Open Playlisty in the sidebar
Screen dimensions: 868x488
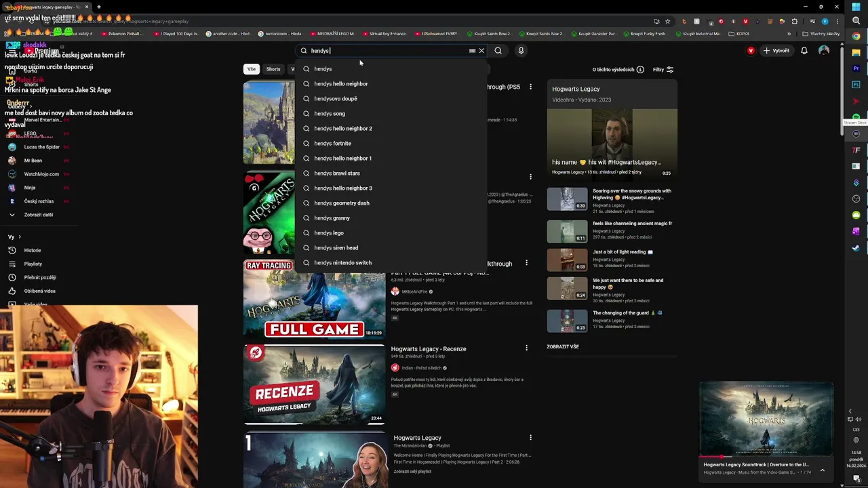(33, 264)
